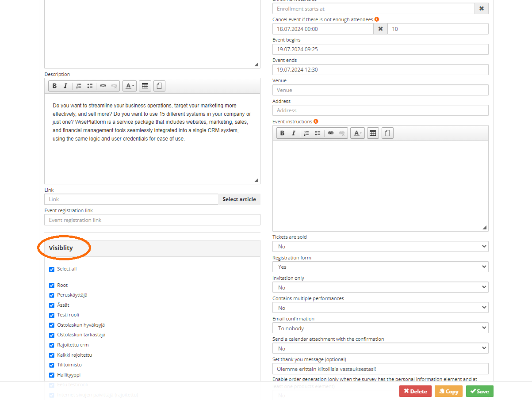Viewport: 532px width, 400px height.
Task: Click info icon beside Event instructions label
Action: (x=316, y=122)
